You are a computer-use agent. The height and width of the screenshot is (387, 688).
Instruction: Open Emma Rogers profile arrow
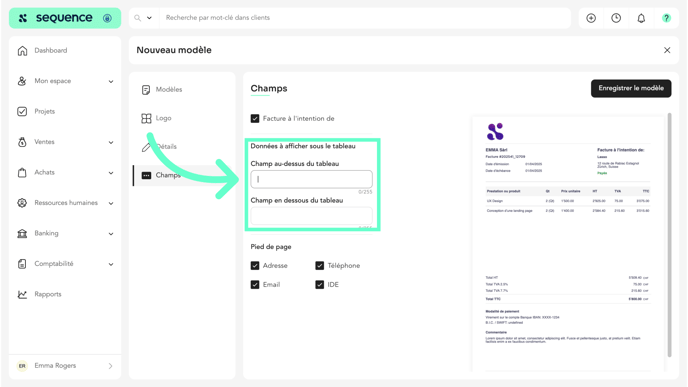click(x=110, y=366)
